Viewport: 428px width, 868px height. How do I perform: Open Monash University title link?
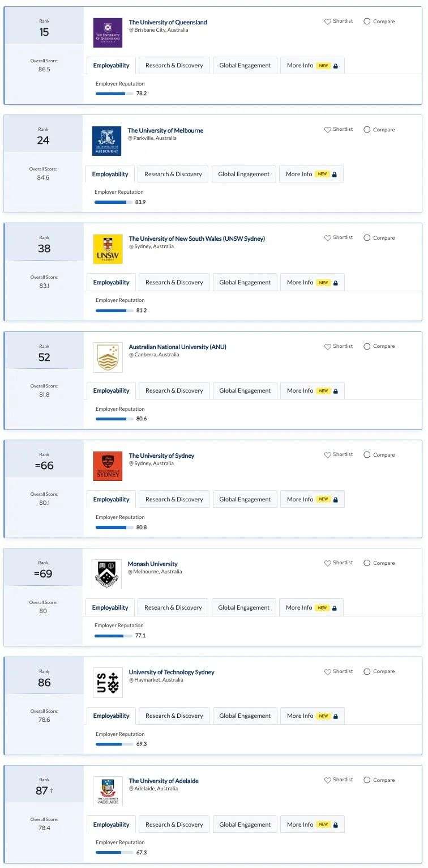click(x=153, y=564)
